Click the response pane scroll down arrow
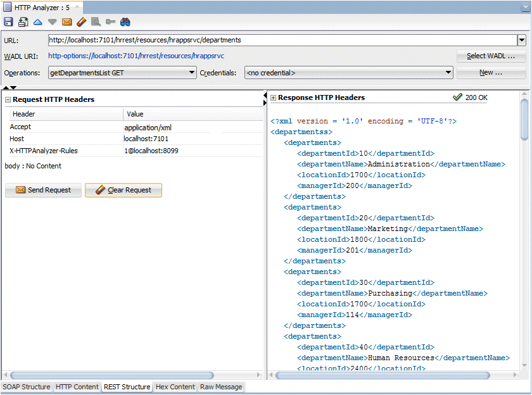 [x=524, y=365]
